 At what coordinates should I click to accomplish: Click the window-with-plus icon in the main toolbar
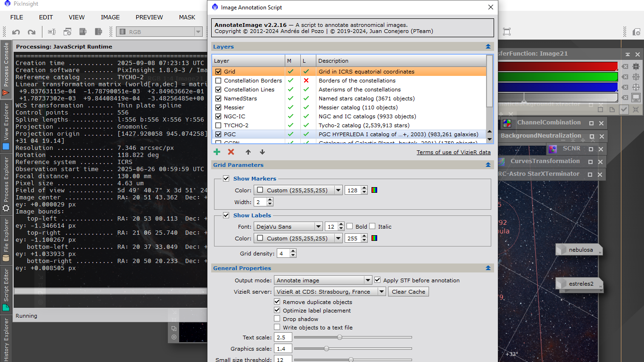[67, 32]
